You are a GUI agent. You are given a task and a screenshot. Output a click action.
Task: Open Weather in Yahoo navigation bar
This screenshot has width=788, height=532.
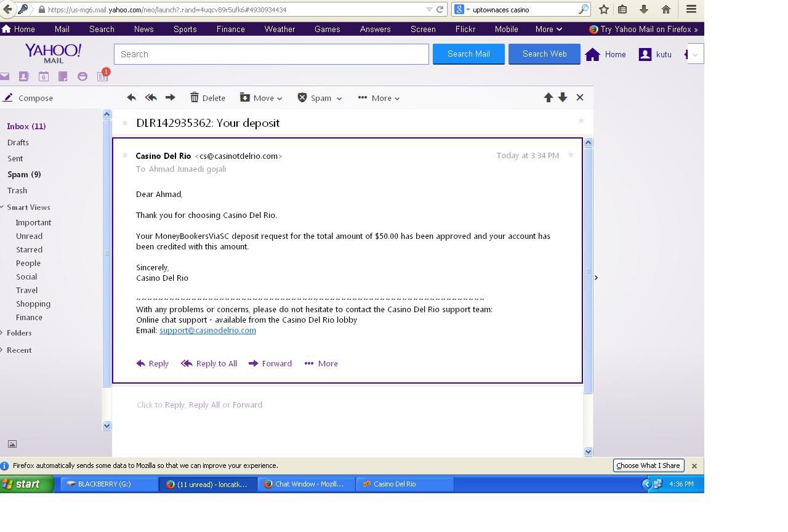pyautogui.click(x=279, y=29)
